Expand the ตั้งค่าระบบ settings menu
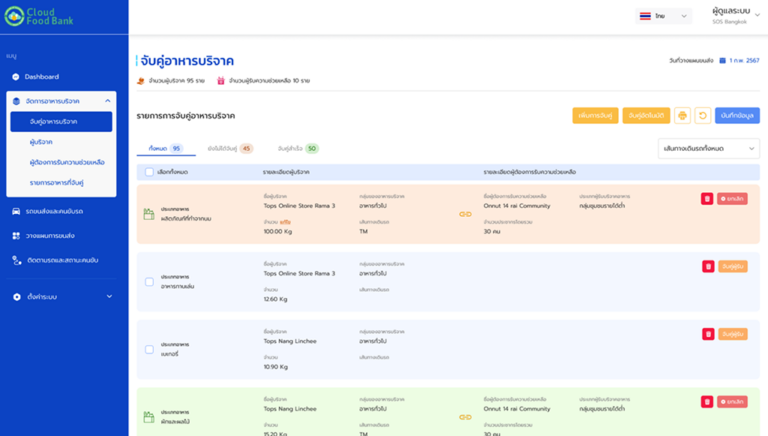The image size is (768, 436). (x=62, y=297)
